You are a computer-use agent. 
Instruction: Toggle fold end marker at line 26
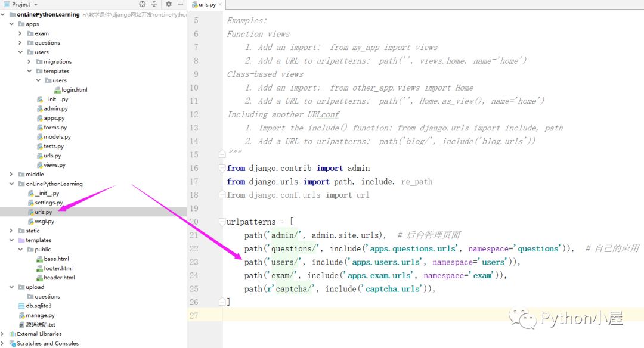222,302
